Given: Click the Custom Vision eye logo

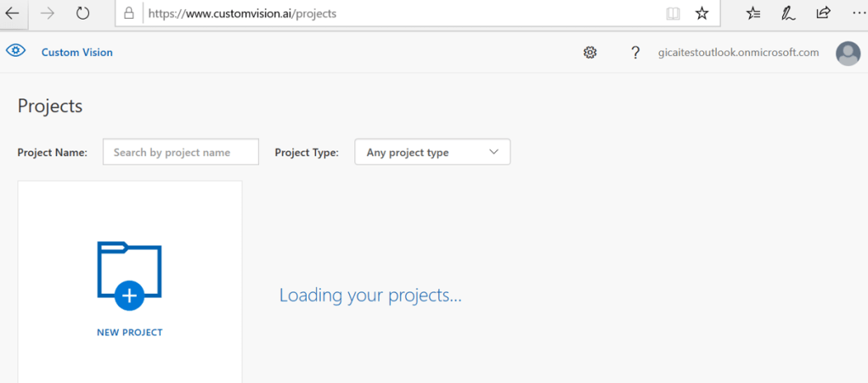Looking at the screenshot, I should click(x=15, y=51).
